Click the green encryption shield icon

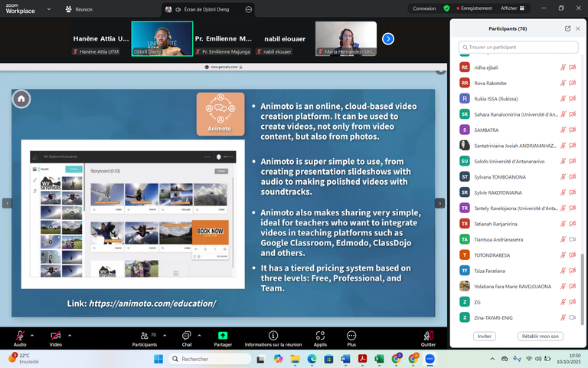(x=446, y=8)
